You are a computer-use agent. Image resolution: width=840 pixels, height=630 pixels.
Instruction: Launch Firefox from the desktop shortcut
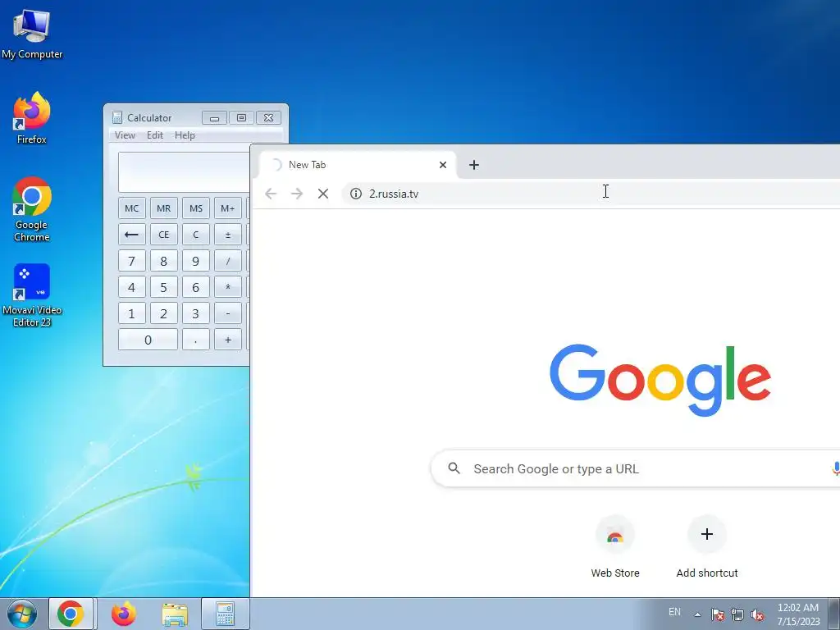pos(32,118)
